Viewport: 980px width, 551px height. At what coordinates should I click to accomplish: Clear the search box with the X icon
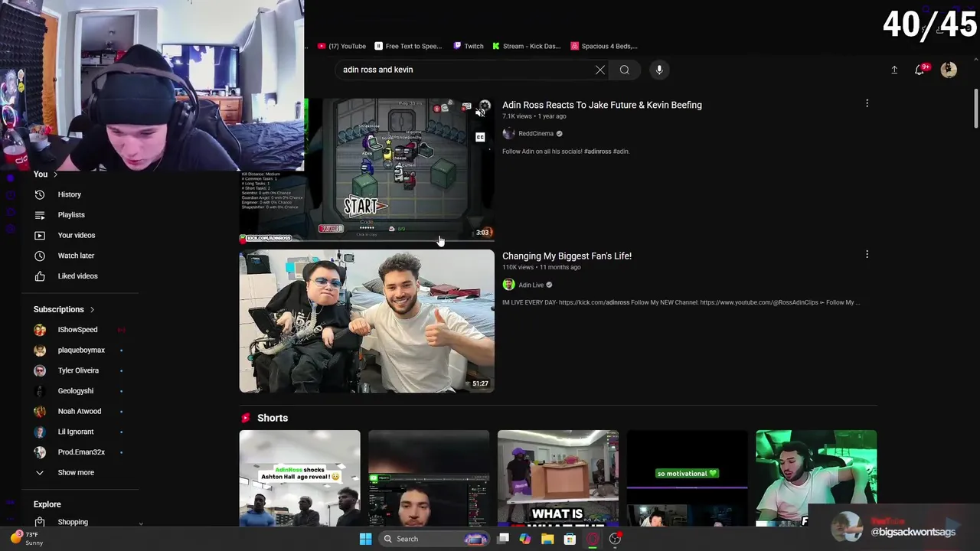[600, 70]
